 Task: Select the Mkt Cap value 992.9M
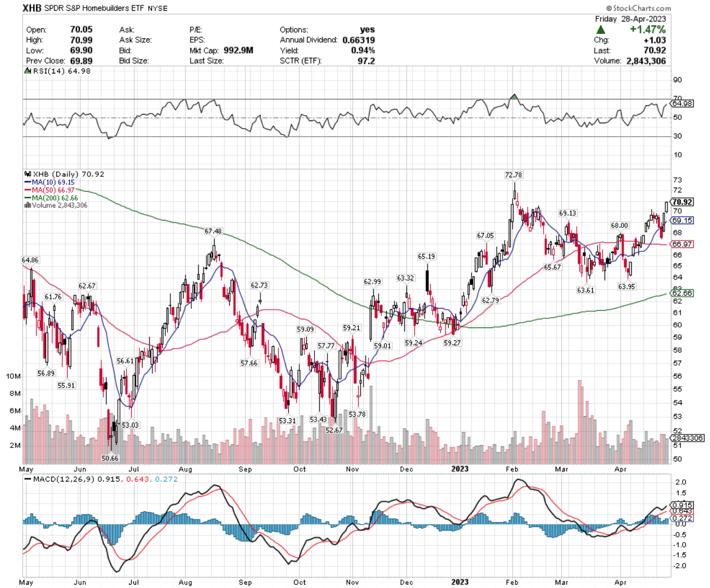[x=238, y=50]
